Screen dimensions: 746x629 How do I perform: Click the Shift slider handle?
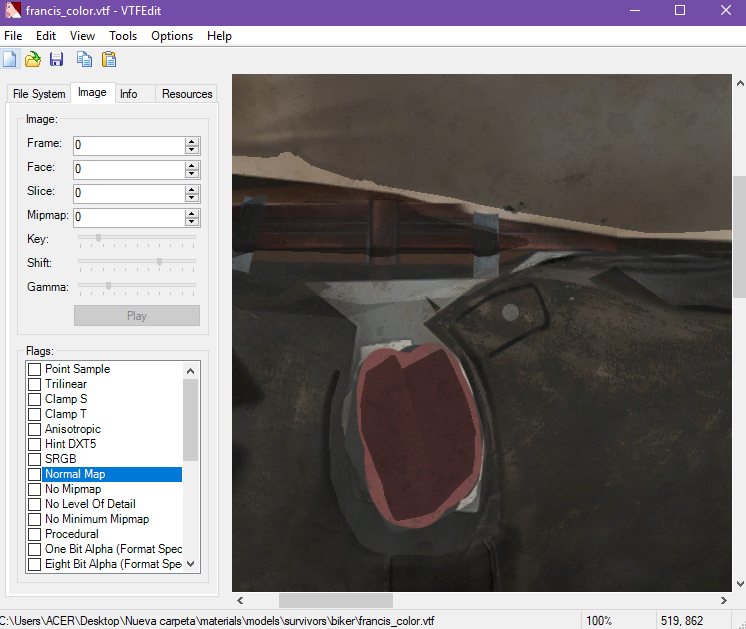tap(159, 262)
